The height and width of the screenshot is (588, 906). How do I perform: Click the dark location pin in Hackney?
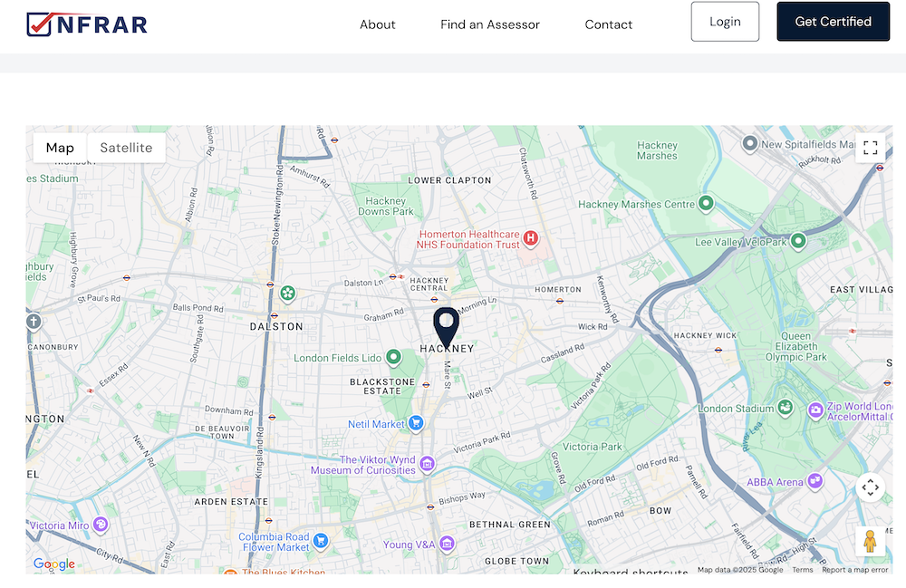[446, 326]
